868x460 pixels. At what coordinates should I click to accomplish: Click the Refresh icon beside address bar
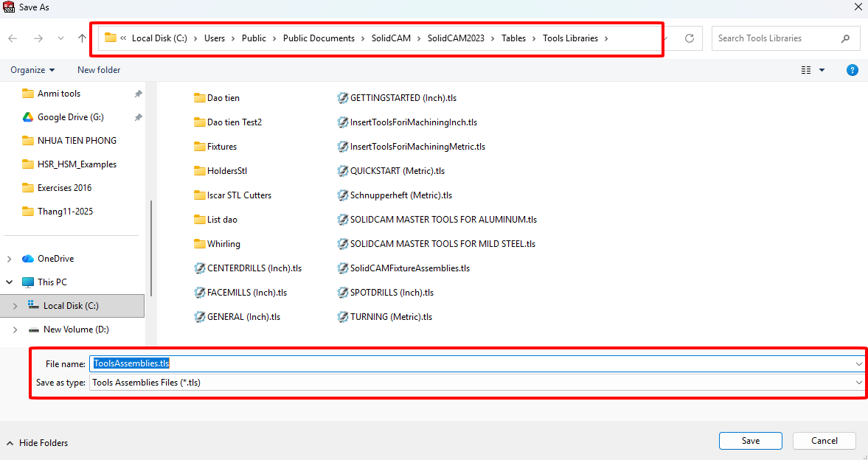pyautogui.click(x=690, y=38)
